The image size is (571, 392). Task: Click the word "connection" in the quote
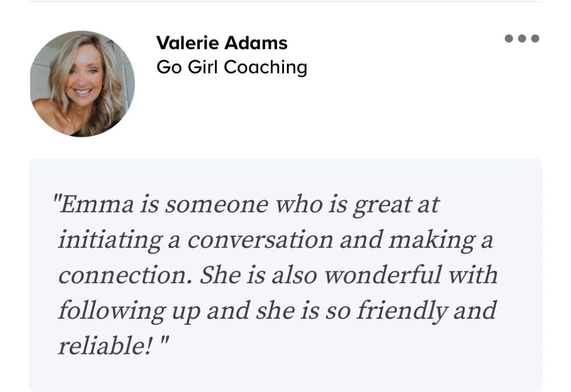[124, 275]
